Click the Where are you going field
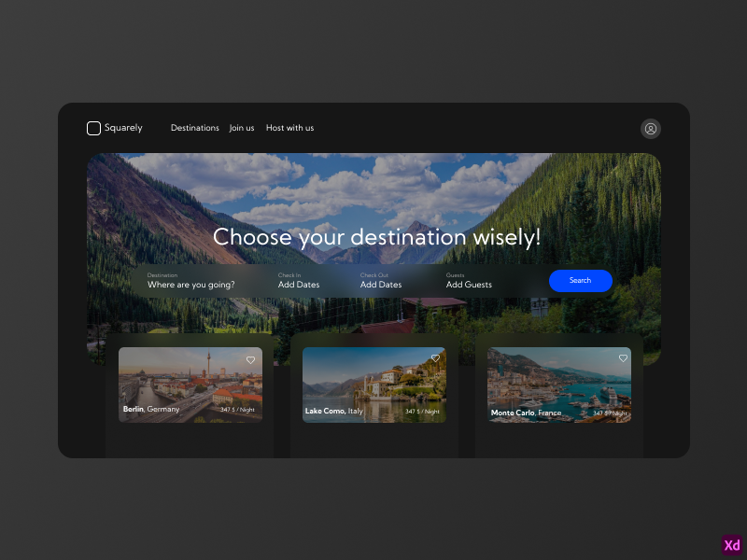The image size is (747, 560). click(191, 285)
